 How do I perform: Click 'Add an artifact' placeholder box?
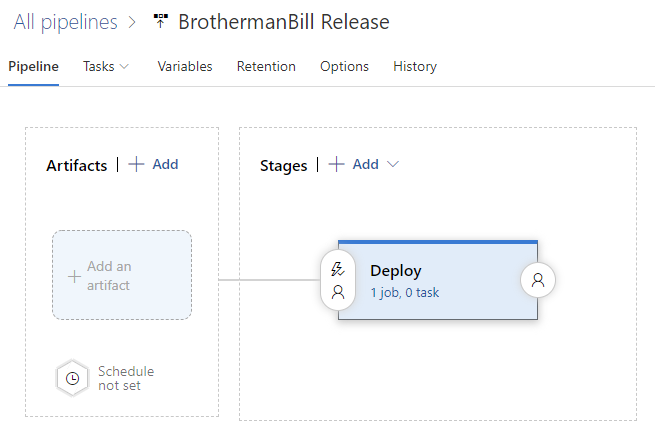click(122, 275)
